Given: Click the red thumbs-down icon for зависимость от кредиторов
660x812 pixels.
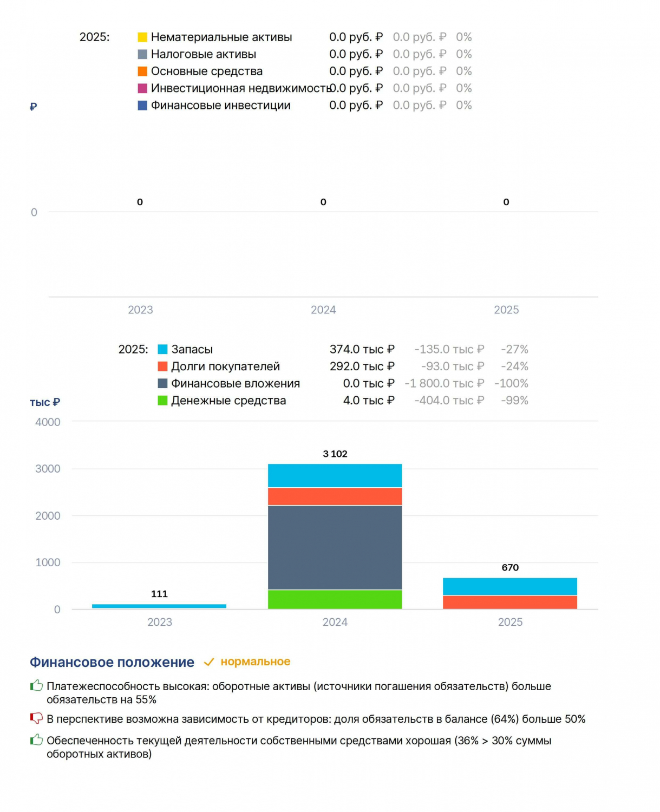Looking at the screenshot, I should 36,719.
